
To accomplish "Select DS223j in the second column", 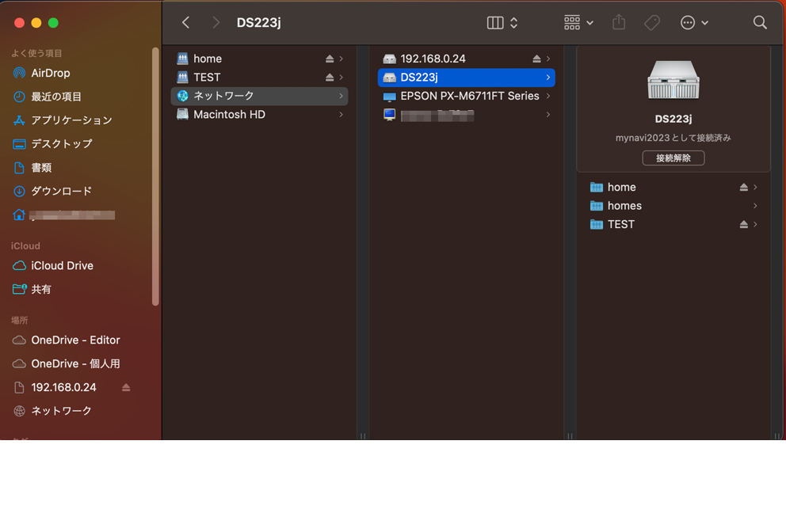I will click(x=466, y=77).
